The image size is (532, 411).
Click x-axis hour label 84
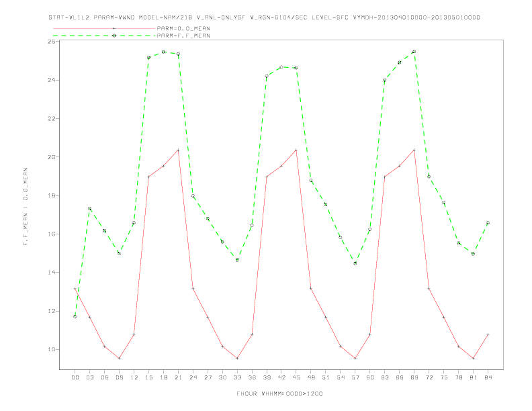(488, 377)
